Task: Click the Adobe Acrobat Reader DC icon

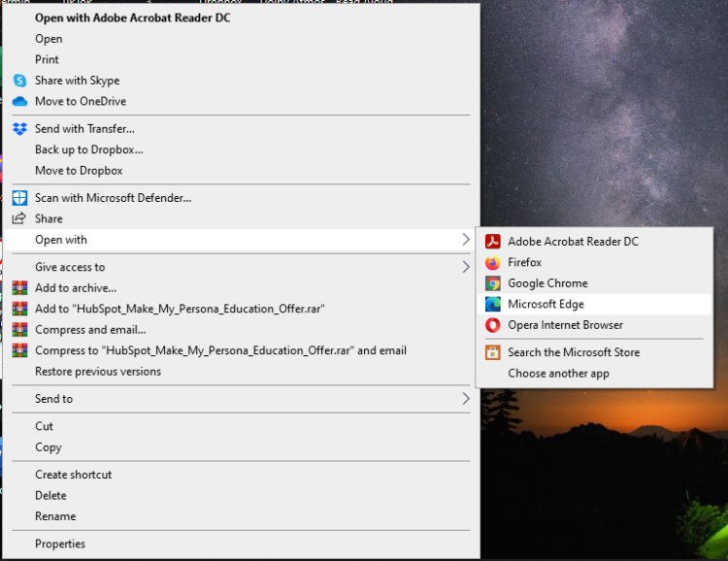Action: click(x=492, y=242)
